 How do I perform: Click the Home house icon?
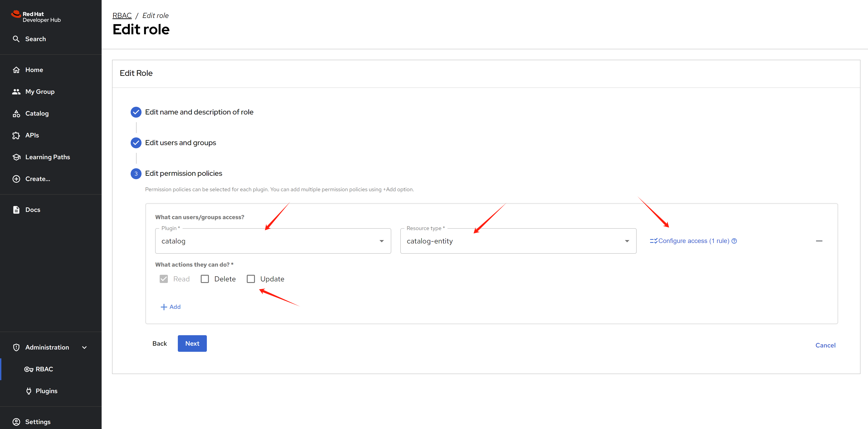16,70
